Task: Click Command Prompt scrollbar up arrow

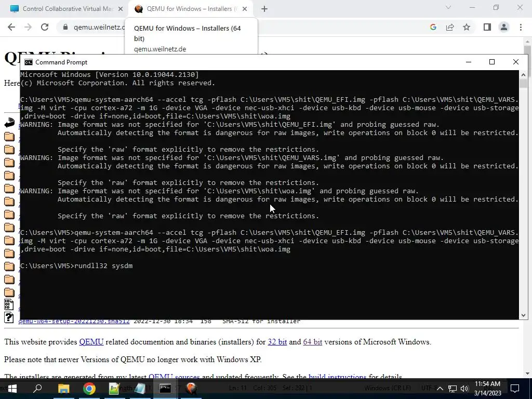Action: click(523, 74)
